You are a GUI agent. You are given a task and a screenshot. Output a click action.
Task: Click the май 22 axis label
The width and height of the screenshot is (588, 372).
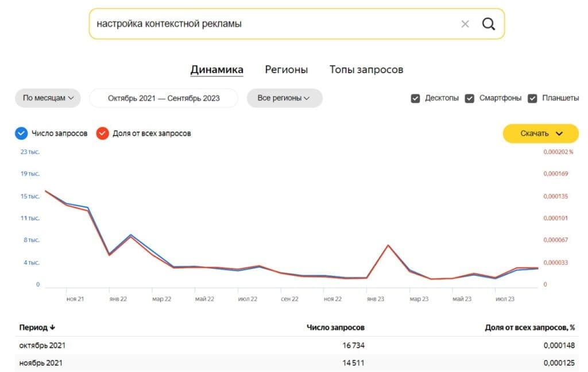click(204, 299)
